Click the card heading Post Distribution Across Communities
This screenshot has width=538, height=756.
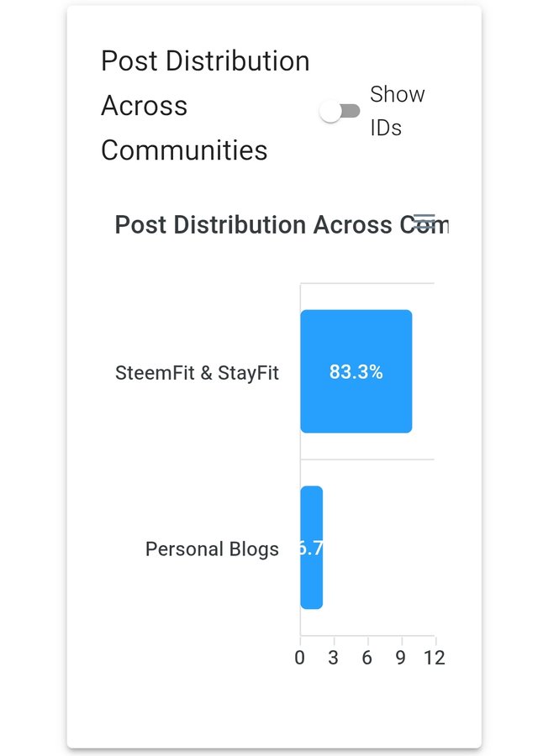205,106
